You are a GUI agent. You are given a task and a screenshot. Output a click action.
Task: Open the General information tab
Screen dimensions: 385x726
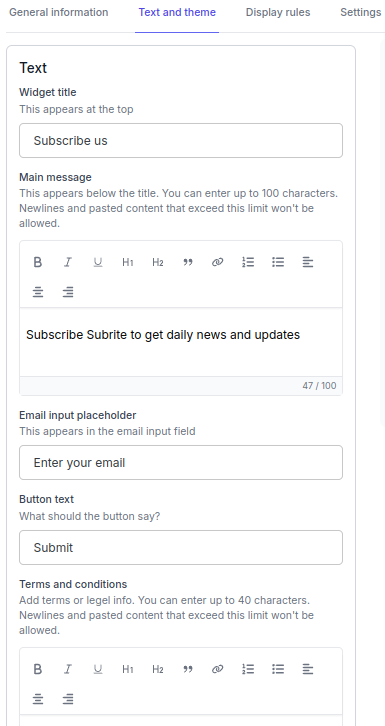(x=59, y=13)
